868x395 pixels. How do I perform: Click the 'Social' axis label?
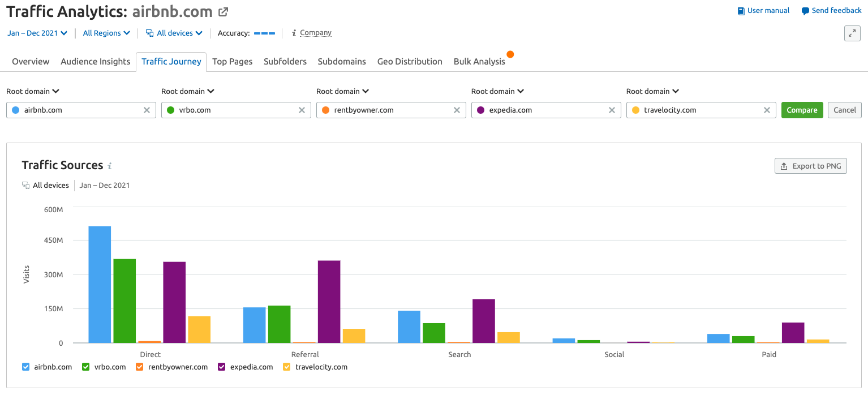point(614,355)
